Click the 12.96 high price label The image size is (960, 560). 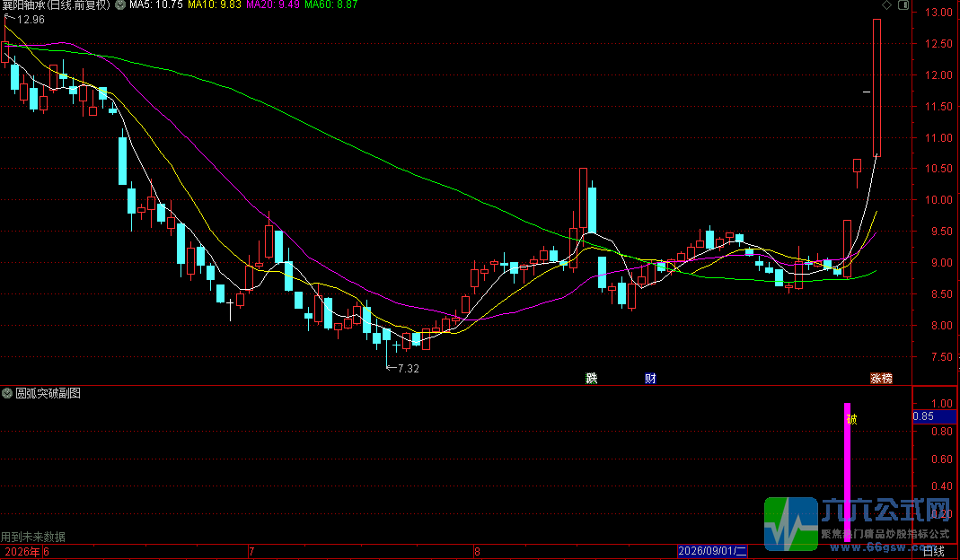click(31, 20)
